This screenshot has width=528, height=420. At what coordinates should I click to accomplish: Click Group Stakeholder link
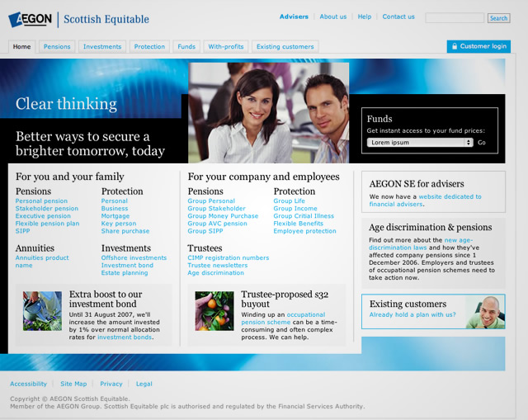tap(216, 209)
